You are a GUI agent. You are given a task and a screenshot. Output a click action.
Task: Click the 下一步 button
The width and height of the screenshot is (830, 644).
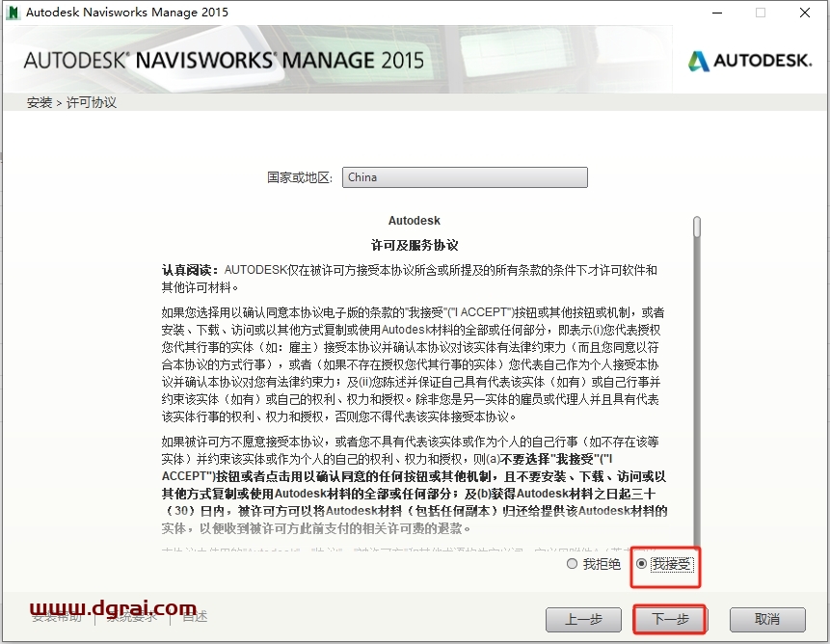tap(670, 619)
